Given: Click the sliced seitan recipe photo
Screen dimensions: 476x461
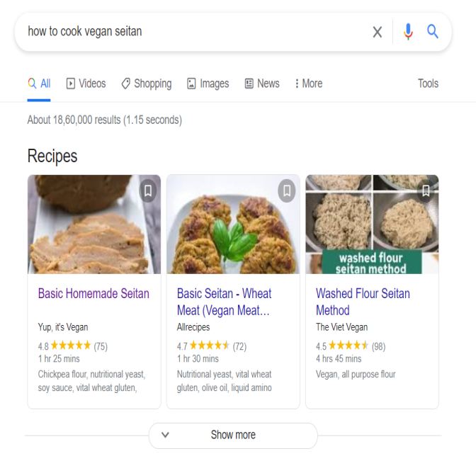Looking at the screenshot, I should tap(94, 224).
